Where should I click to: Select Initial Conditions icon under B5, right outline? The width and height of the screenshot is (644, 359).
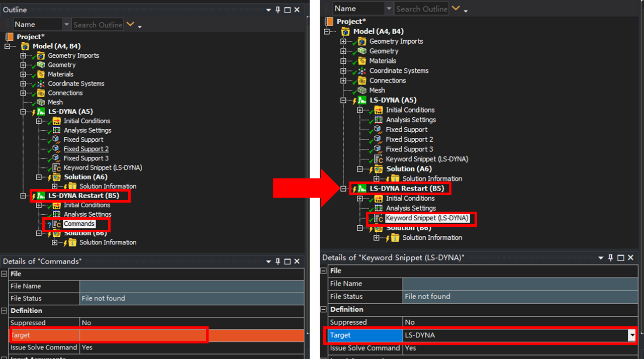(379, 198)
